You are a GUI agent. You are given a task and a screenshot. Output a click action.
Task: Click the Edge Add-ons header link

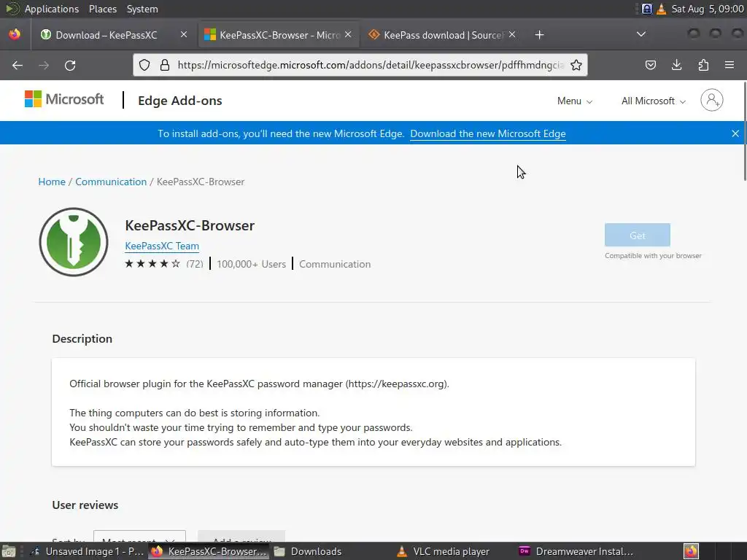pyautogui.click(x=180, y=101)
